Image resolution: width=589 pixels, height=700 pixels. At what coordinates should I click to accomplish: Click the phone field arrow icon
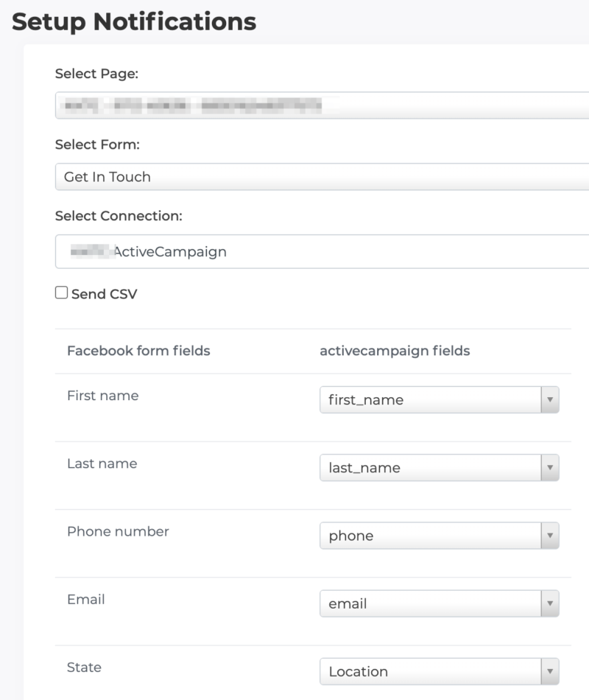point(549,536)
